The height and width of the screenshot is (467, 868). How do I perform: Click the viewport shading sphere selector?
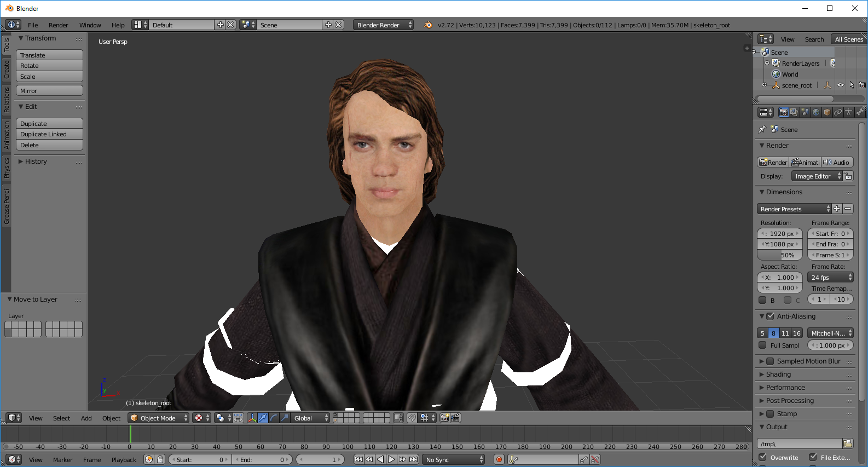[201, 418]
